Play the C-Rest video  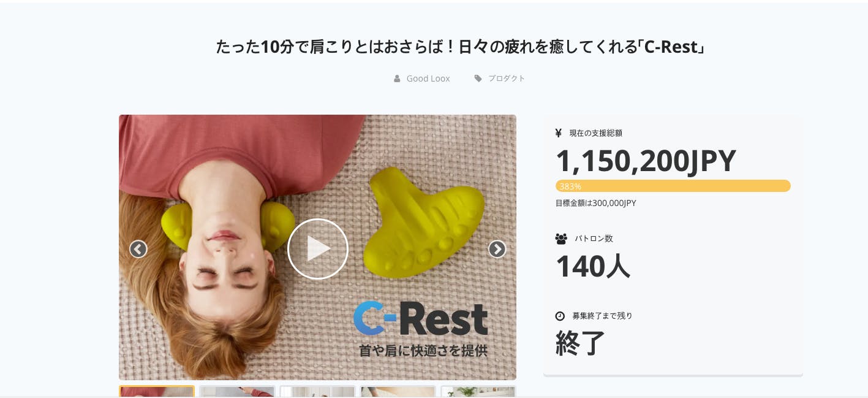[317, 249]
